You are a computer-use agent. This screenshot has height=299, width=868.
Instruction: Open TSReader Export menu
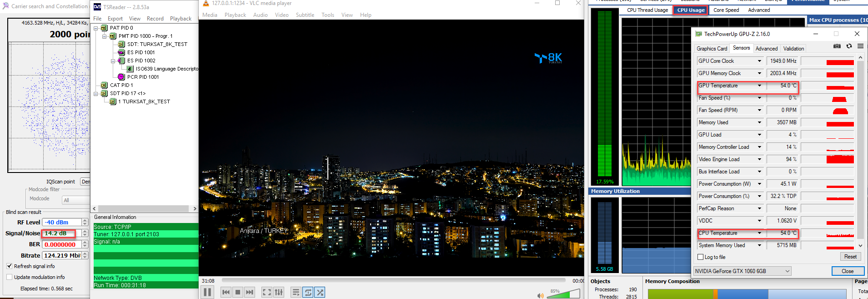pyautogui.click(x=115, y=19)
